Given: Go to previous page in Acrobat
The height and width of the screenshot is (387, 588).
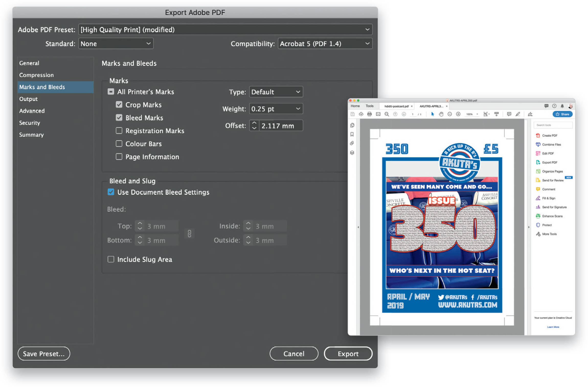Looking at the screenshot, I should (395, 114).
